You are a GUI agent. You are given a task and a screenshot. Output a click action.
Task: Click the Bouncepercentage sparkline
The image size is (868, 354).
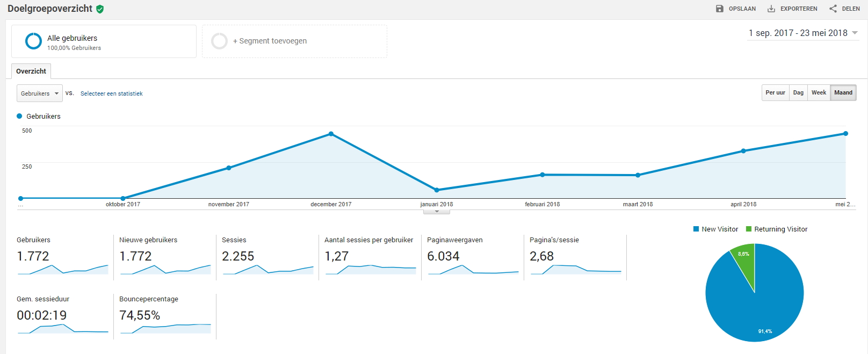pyautogui.click(x=165, y=329)
